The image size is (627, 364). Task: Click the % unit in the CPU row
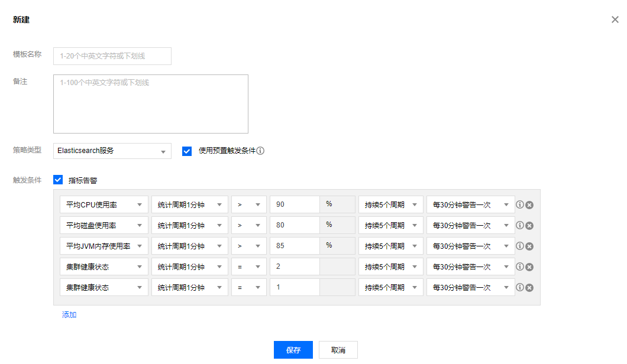[x=329, y=204]
